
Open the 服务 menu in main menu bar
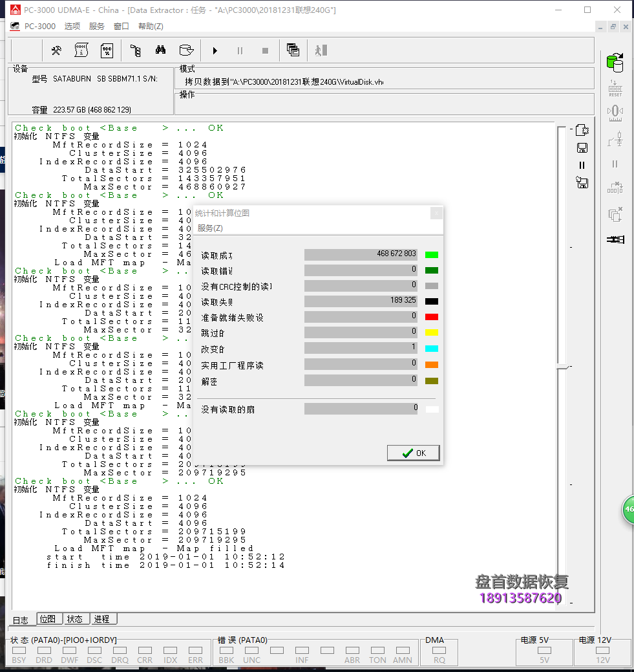(97, 26)
